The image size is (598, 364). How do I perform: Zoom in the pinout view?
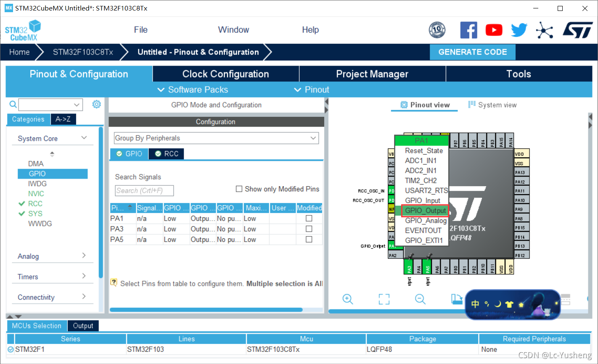point(348,299)
